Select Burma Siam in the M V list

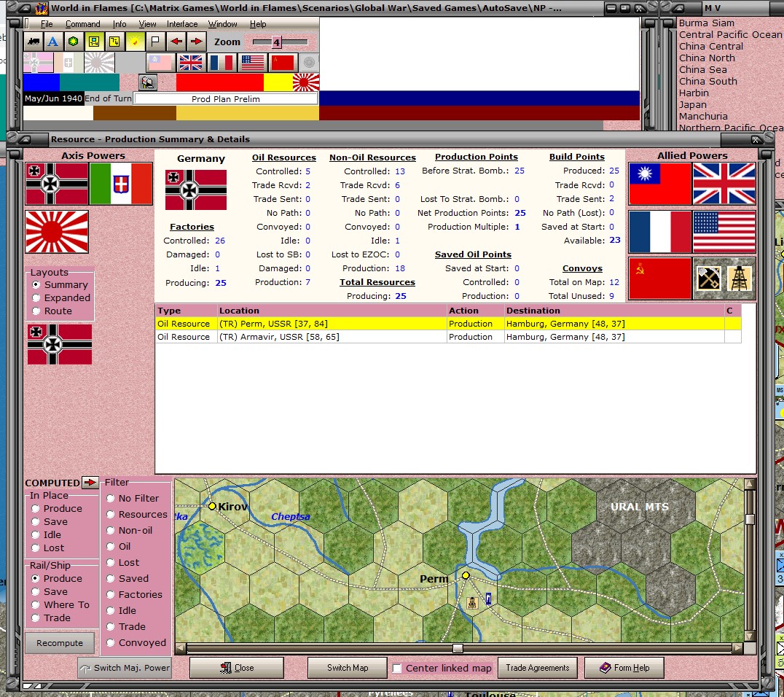(707, 23)
